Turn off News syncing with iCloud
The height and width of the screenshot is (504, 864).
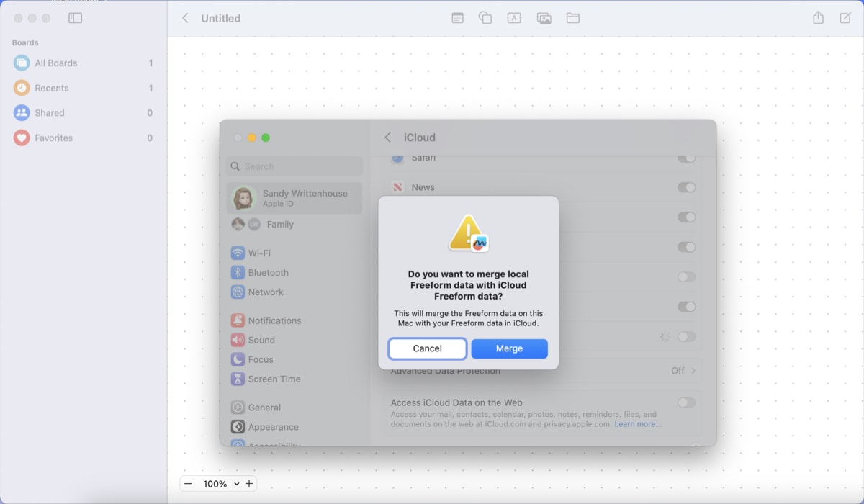pos(687,187)
